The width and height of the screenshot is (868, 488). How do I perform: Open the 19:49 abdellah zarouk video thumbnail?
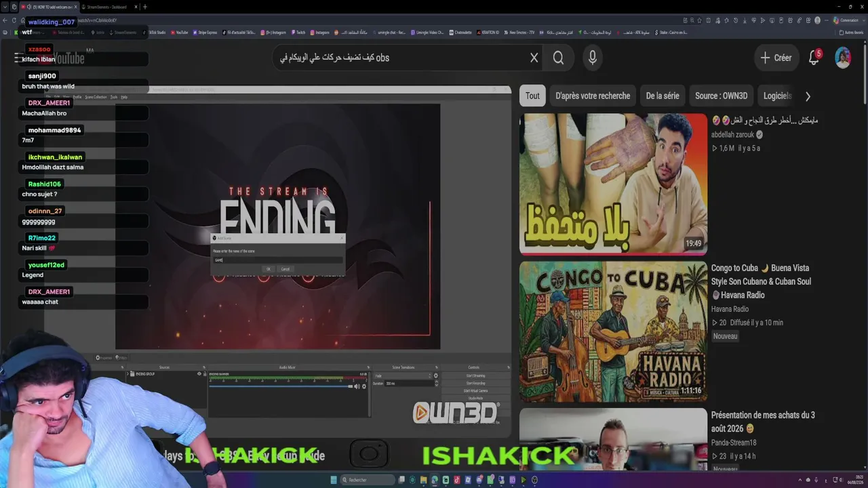(613, 184)
